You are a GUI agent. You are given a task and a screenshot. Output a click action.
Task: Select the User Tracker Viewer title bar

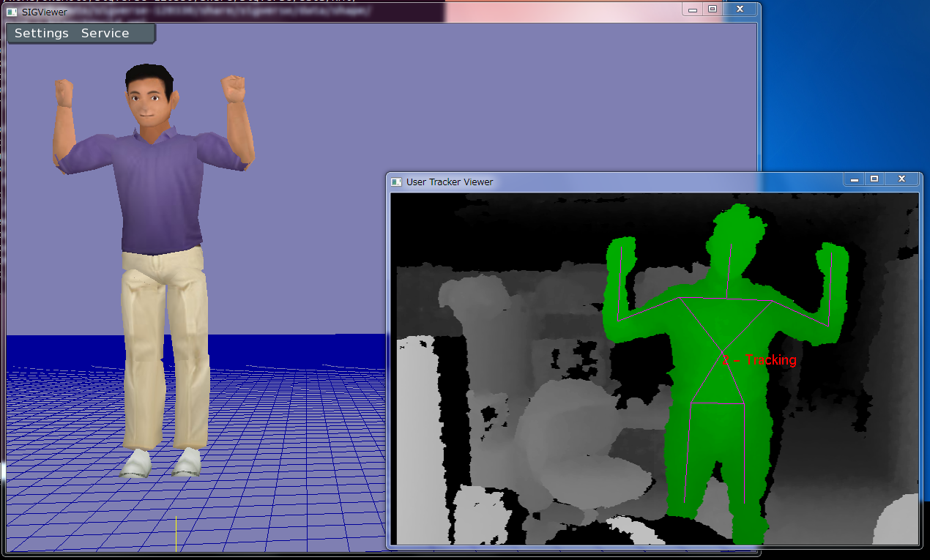[x=586, y=182]
